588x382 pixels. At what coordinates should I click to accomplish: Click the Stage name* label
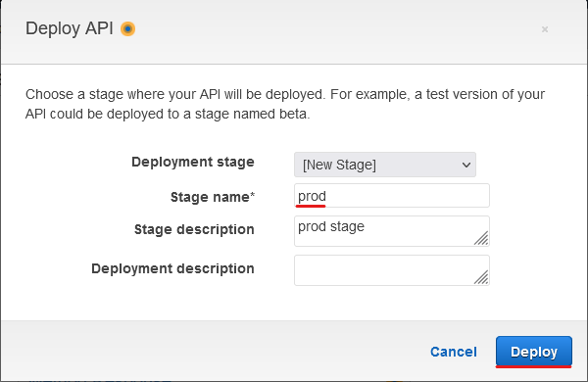coord(213,197)
